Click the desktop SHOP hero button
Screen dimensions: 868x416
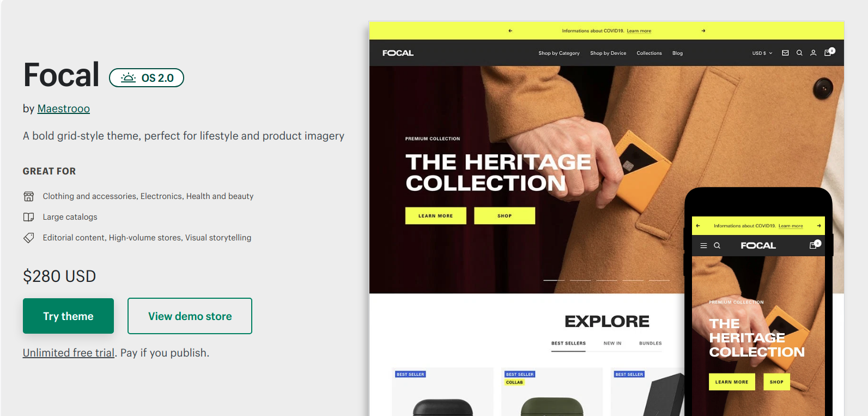click(505, 215)
